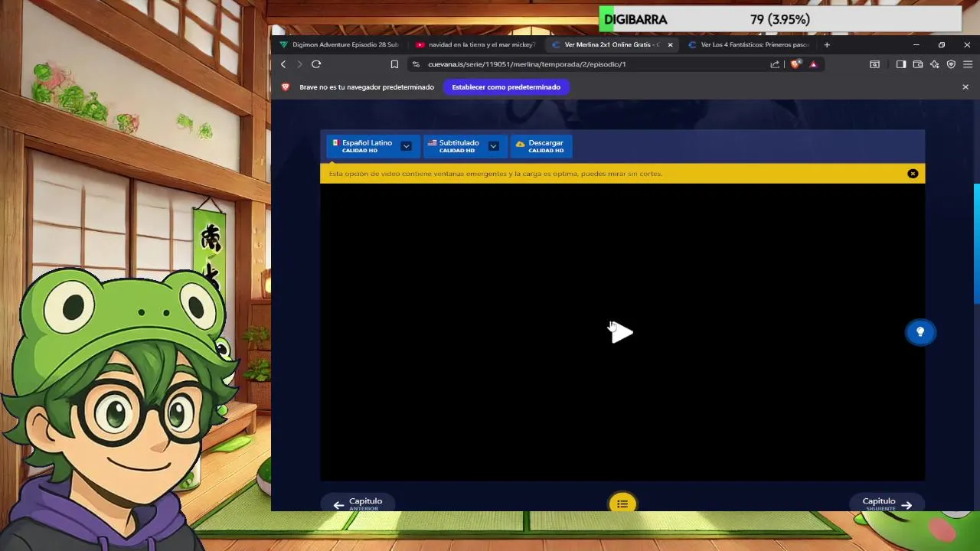The height and width of the screenshot is (551, 980).
Task: Expand the Subtitulado dropdown arrow
Action: [x=494, y=145]
